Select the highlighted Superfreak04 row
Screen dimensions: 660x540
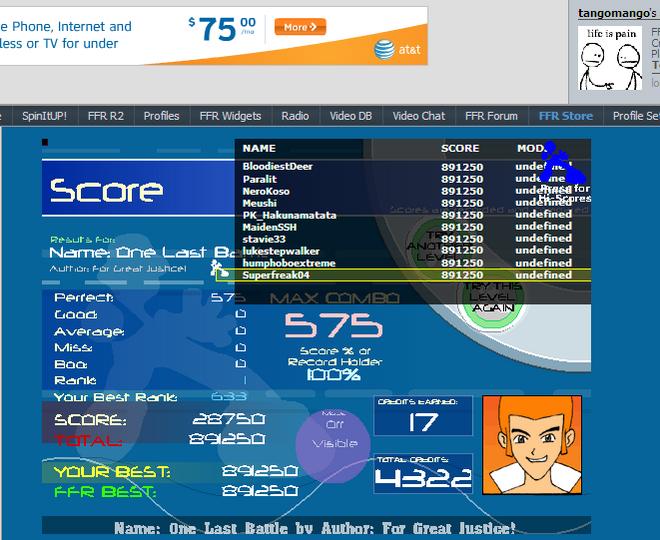[x=404, y=275]
